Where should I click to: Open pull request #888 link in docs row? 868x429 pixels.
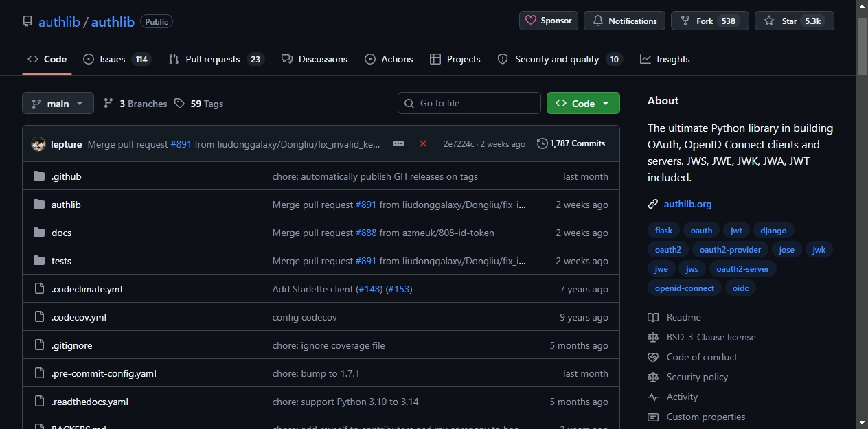click(x=366, y=233)
